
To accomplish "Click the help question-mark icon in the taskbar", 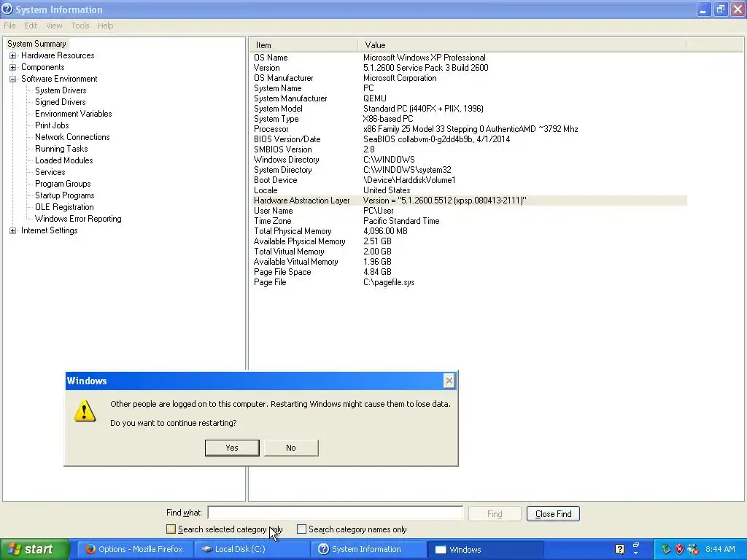I will coord(619,549).
